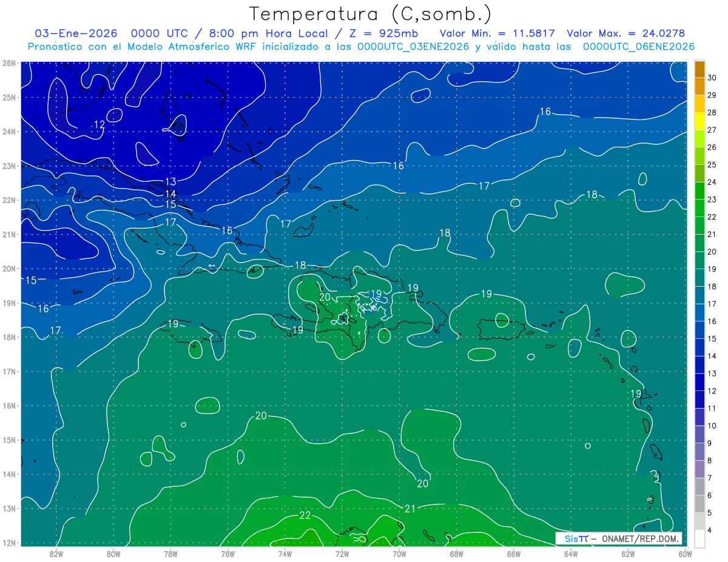Click the title "Temperatura (C,somb.)"

[x=371, y=14]
